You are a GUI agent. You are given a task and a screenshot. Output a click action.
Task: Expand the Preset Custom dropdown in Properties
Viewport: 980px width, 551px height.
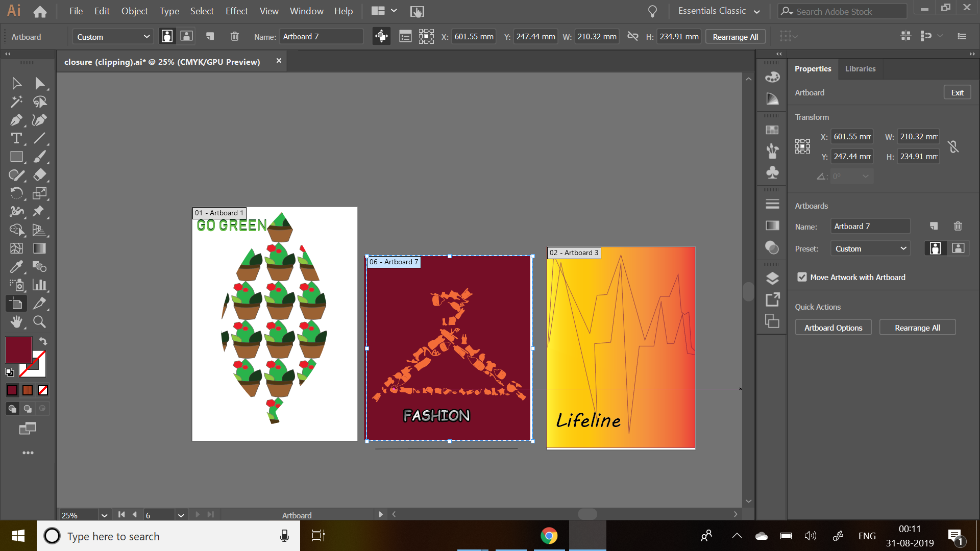point(870,248)
